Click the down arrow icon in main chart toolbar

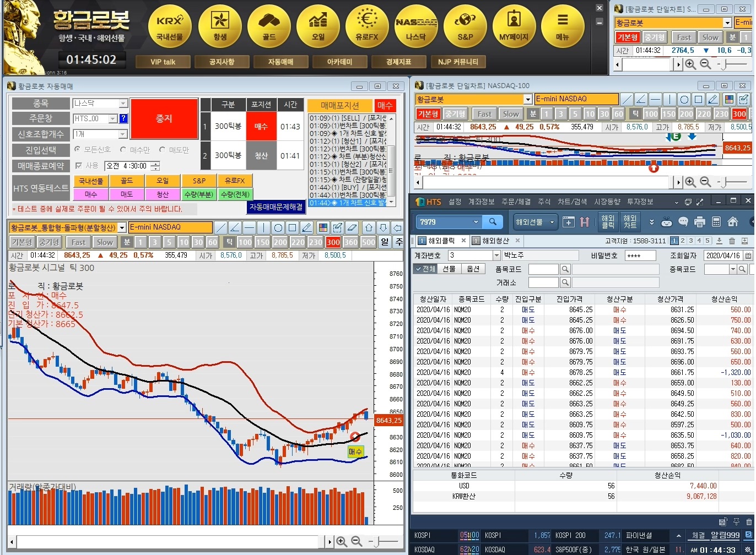(384, 227)
